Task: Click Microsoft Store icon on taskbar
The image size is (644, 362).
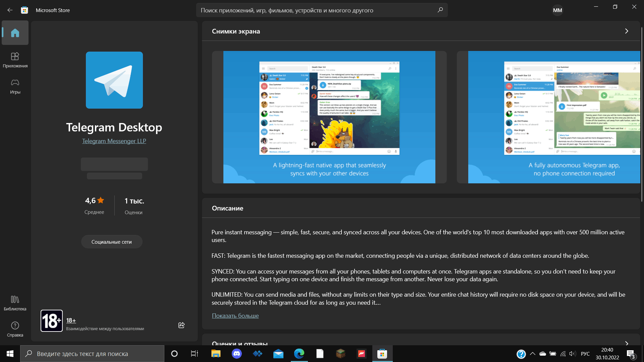Action: (x=382, y=354)
